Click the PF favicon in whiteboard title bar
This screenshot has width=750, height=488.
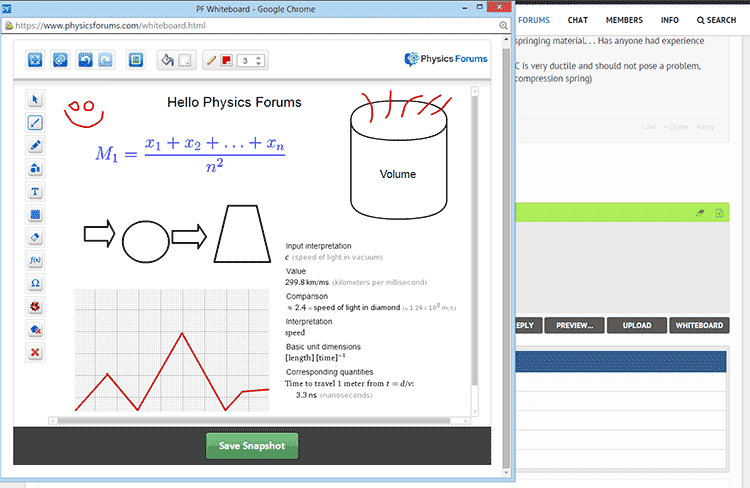(x=6, y=9)
